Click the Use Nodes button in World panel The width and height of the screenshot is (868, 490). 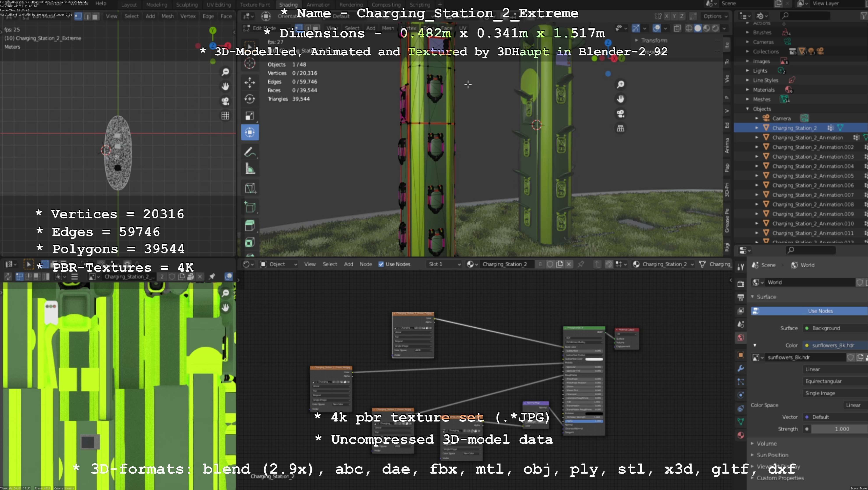tap(810, 311)
